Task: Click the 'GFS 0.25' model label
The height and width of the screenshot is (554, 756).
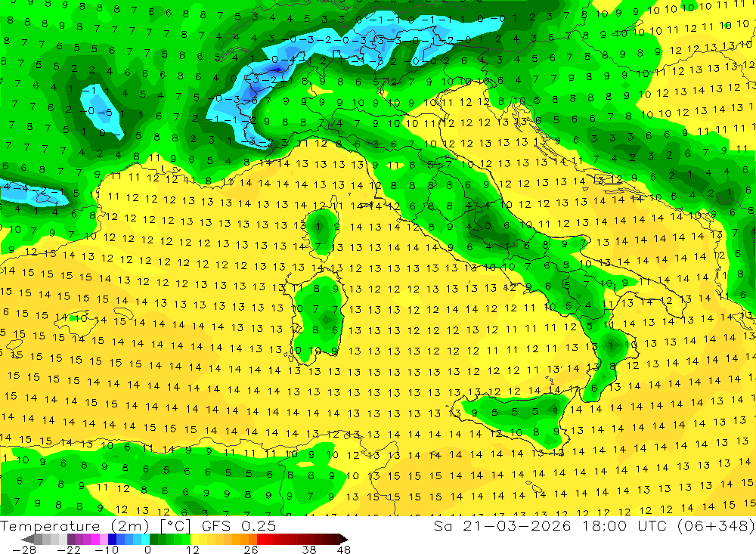Action: coord(239,526)
